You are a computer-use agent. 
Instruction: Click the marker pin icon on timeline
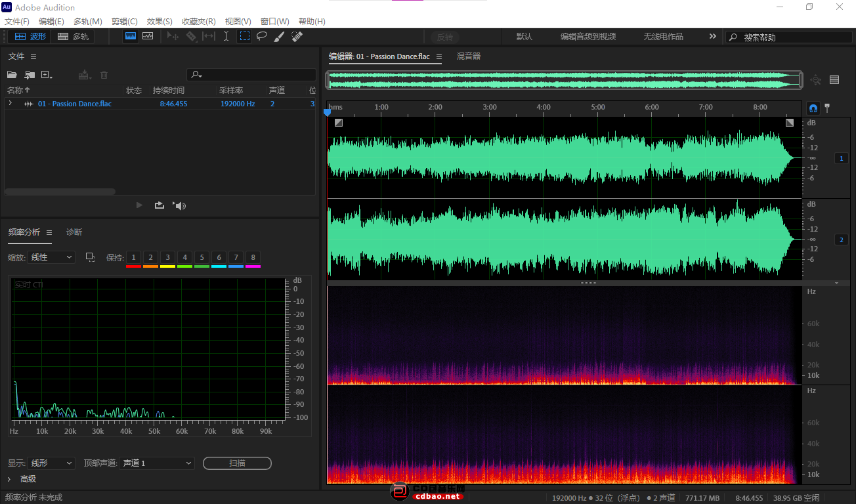click(x=827, y=107)
